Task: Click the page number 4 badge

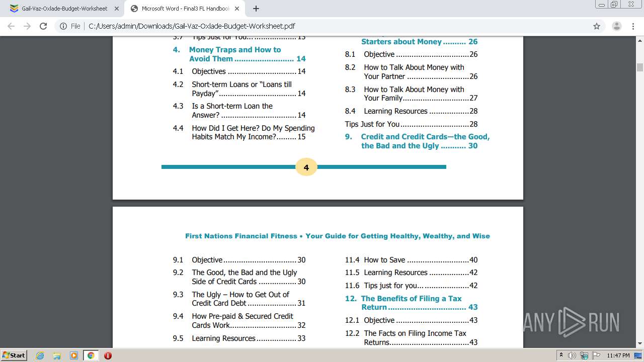Action: pyautogui.click(x=306, y=167)
